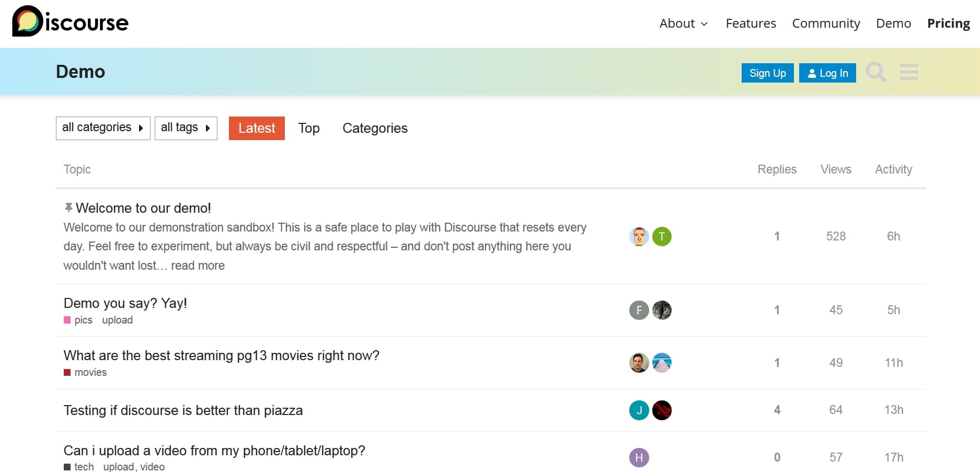Click blue triangle avatar on streaming movies topic

click(662, 363)
